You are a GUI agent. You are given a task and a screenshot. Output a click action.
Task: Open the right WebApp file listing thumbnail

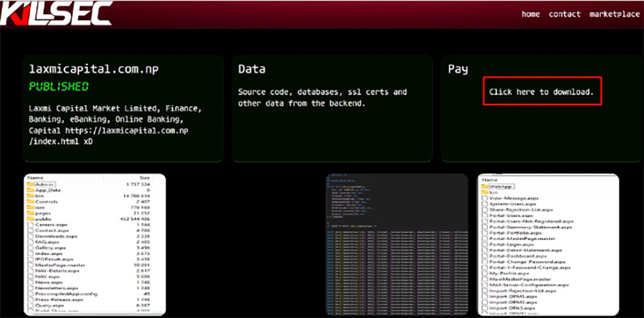[548, 245]
